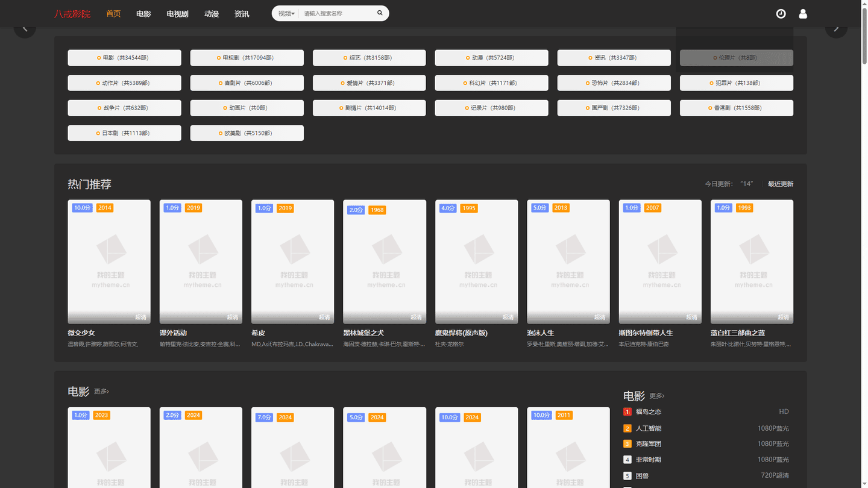Image resolution: width=868 pixels, height=488 pixels.
Task: Open category 国产剧 (共7326部)
Action: 614,108
